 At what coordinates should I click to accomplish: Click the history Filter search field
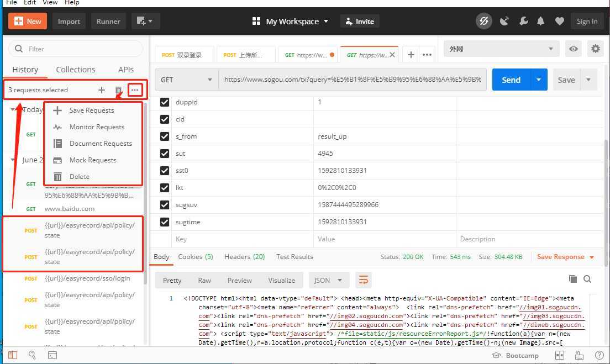coord(76,49)
